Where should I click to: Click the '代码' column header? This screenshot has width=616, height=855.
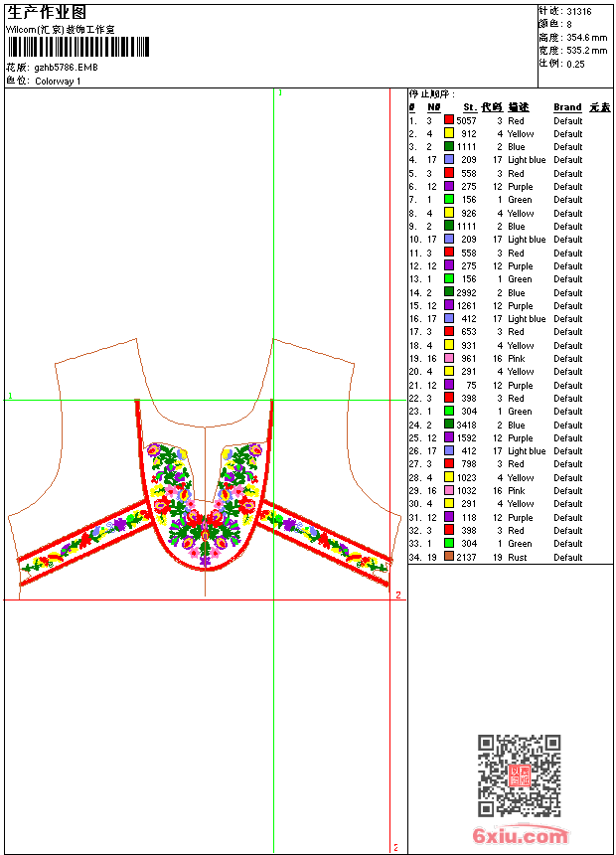pyautogui.click(x=492, y=107)
